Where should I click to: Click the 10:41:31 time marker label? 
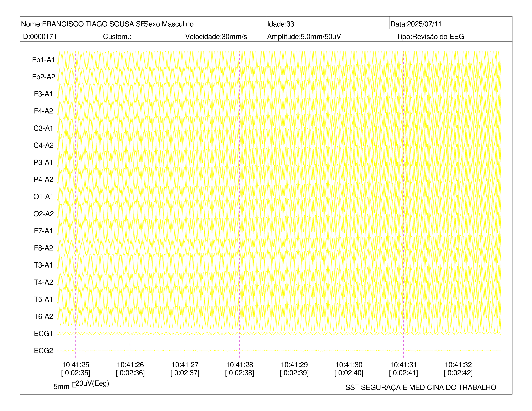click(x=404, y=365)
